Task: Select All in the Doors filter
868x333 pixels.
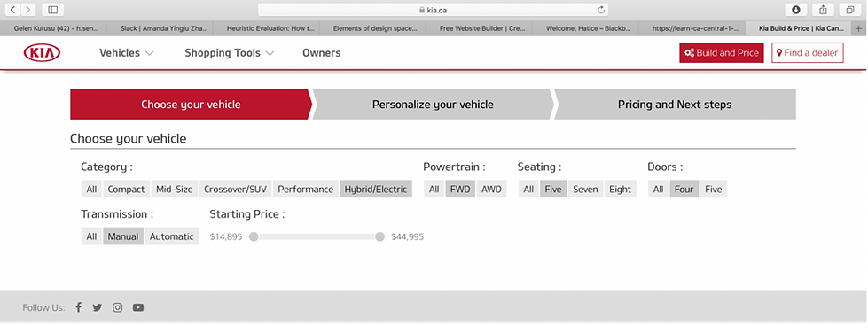Action: pos(658,190)
